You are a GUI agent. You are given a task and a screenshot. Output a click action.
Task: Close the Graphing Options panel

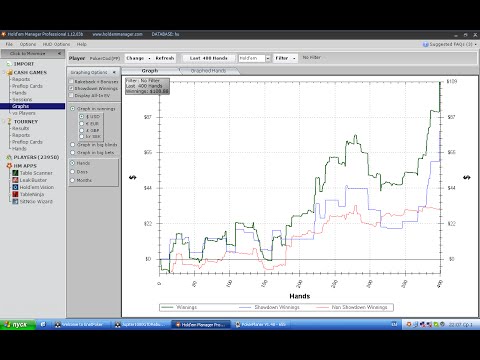click(x=114, y=72)
